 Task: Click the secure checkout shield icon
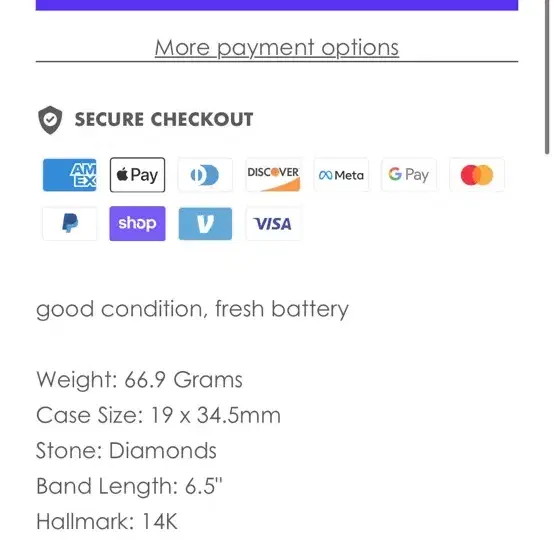point(50,120)
